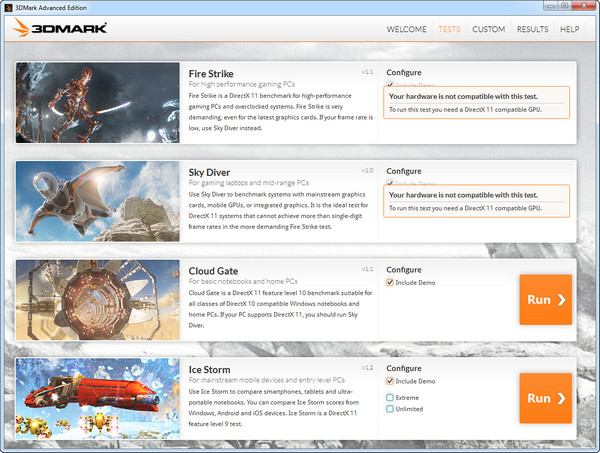Enable the Unlimited option for Ice Storm

tap(390, 409)
